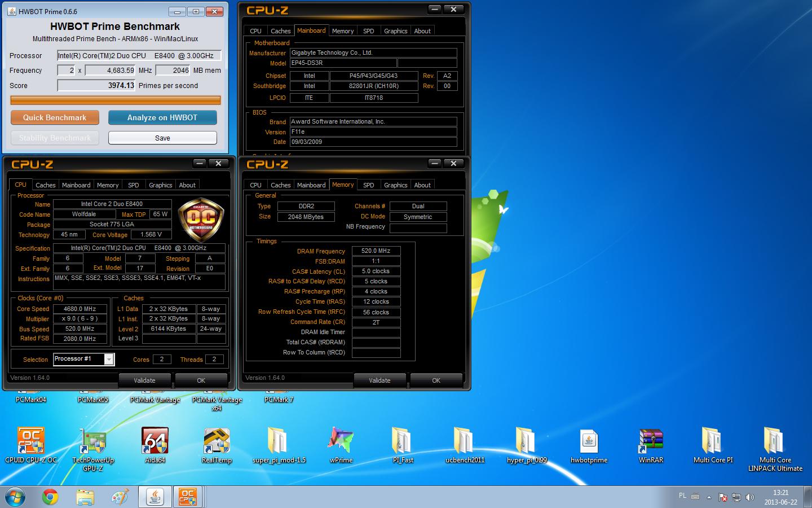Start the Quick Benchmark in HWBOT Prime
The image size is (812, 508).
[x=55, y=117]
